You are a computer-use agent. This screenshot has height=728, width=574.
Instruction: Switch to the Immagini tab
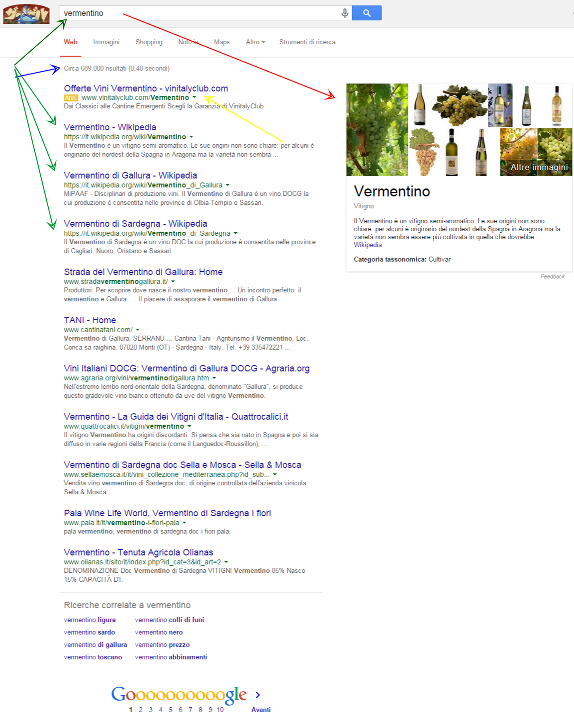pyautogui.click(x=106, y=42)
